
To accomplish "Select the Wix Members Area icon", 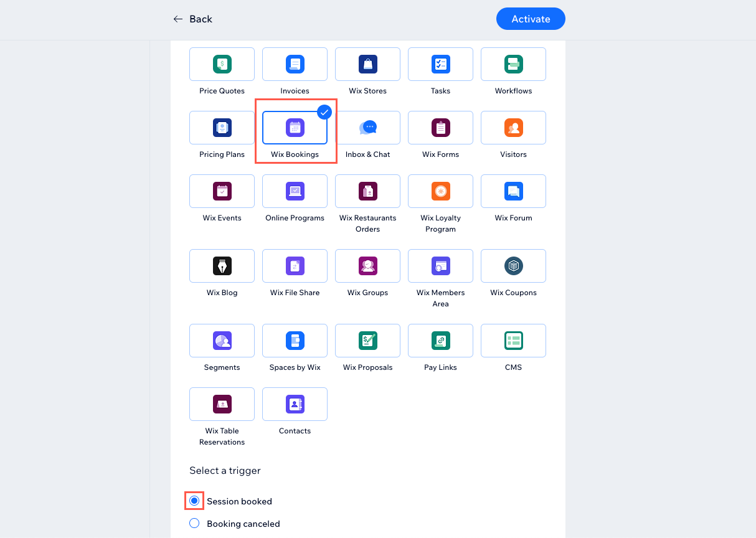I will (440, 265).
